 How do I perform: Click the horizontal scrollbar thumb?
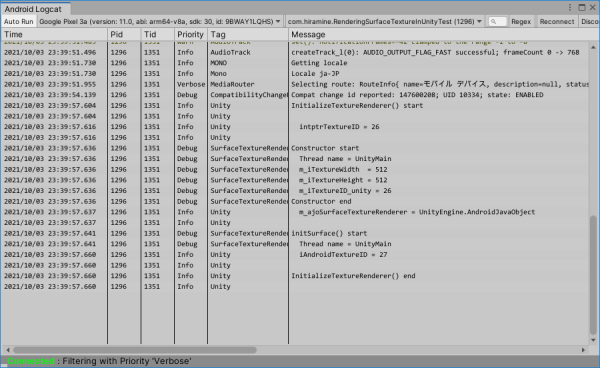(135, 350)
